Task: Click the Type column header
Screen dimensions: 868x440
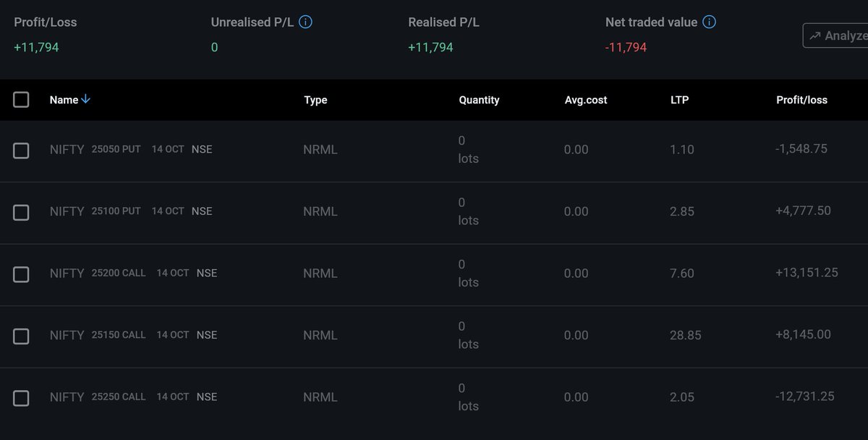Action: (x=315, y=100)
